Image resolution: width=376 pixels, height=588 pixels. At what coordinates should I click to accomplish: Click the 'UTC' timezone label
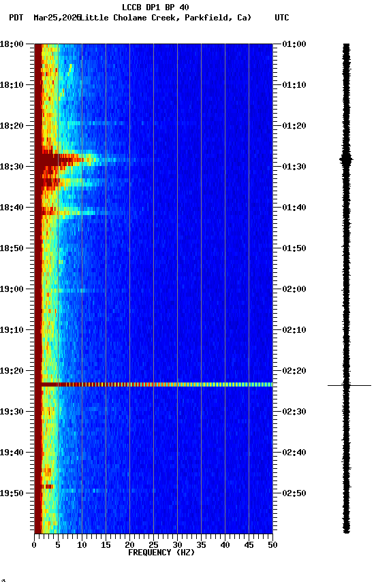(282, 18)
